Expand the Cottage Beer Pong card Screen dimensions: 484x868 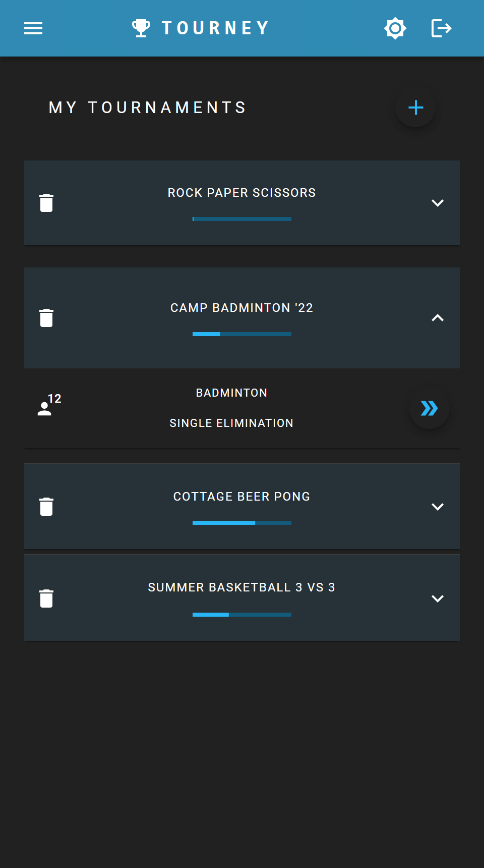tap(438, 507)
